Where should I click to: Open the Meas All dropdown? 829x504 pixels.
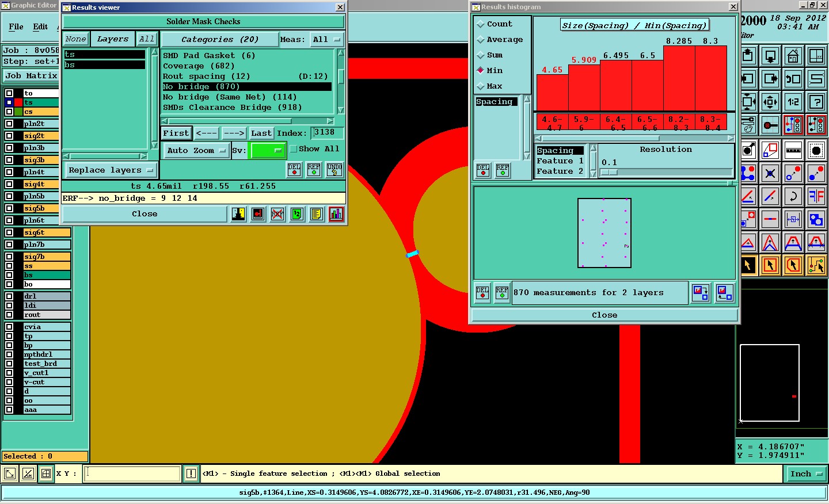coord(326,40)
